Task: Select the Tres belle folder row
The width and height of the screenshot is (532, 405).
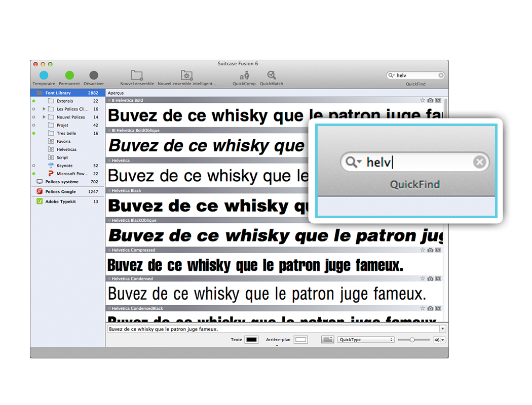Action: [x=68, y=133]
